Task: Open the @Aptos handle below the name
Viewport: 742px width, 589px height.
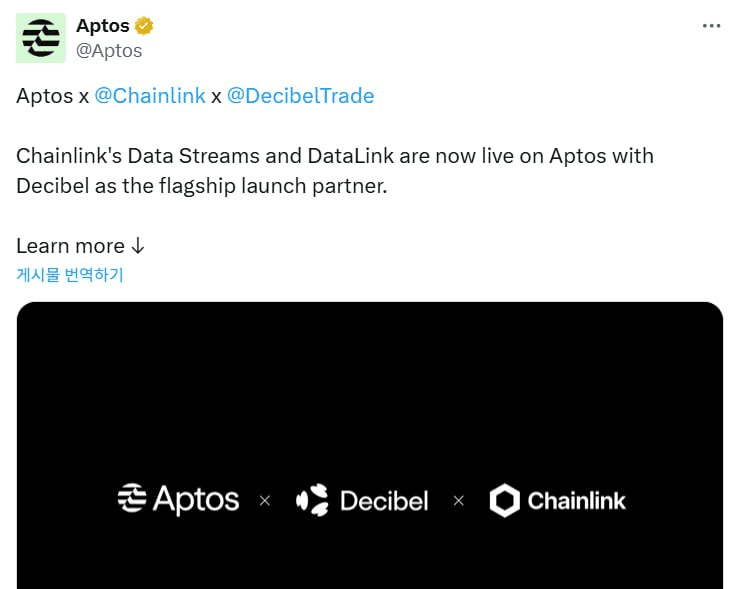Action: coord(109,50)
